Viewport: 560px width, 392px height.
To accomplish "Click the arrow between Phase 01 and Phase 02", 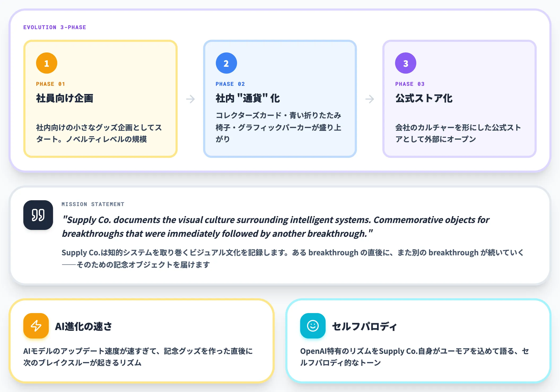I will pos(190,99).
